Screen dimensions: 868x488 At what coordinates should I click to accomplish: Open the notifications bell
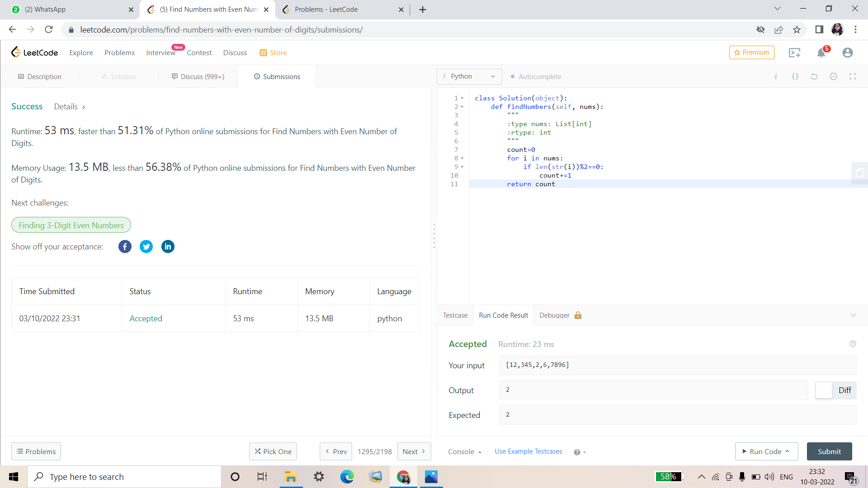click(821, 53)
